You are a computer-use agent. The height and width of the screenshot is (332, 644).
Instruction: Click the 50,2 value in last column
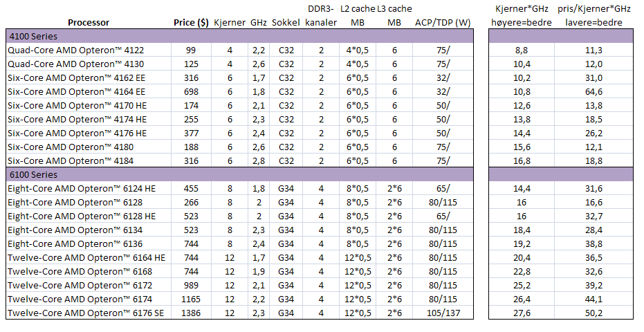pos(594,313)
